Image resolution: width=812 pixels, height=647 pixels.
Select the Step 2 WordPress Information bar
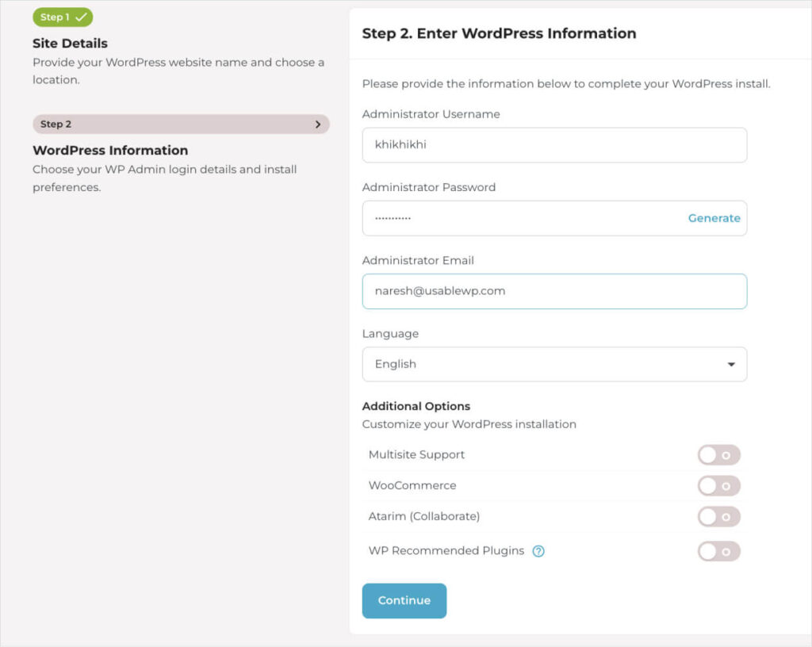(181, 124)
